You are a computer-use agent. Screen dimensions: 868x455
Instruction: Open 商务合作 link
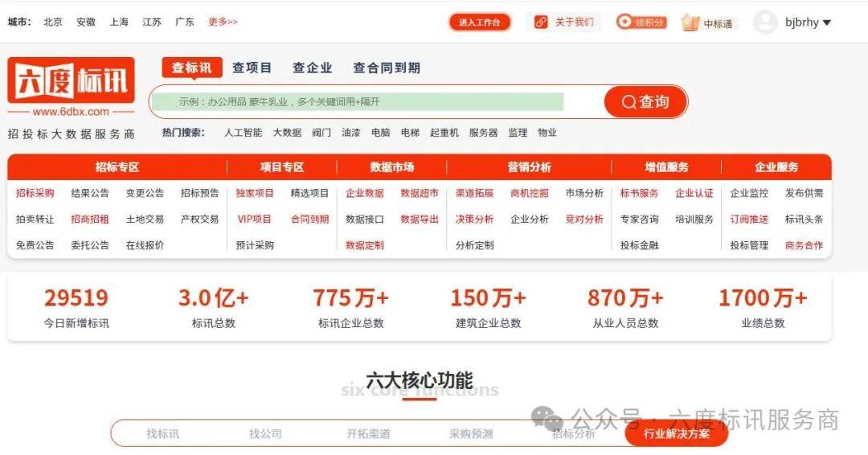point(804,245)
